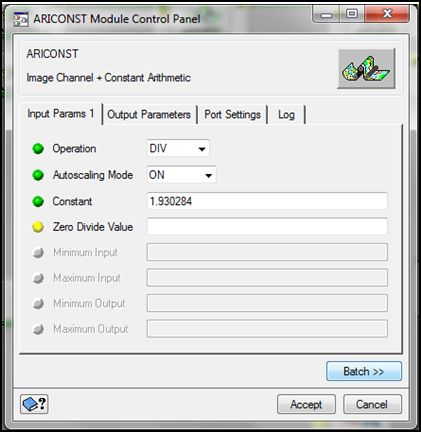Click the empty Zero Divide Value field
The width and height of the screenshot is (421, 432).
pyautogui.click(x=267, y=227)
